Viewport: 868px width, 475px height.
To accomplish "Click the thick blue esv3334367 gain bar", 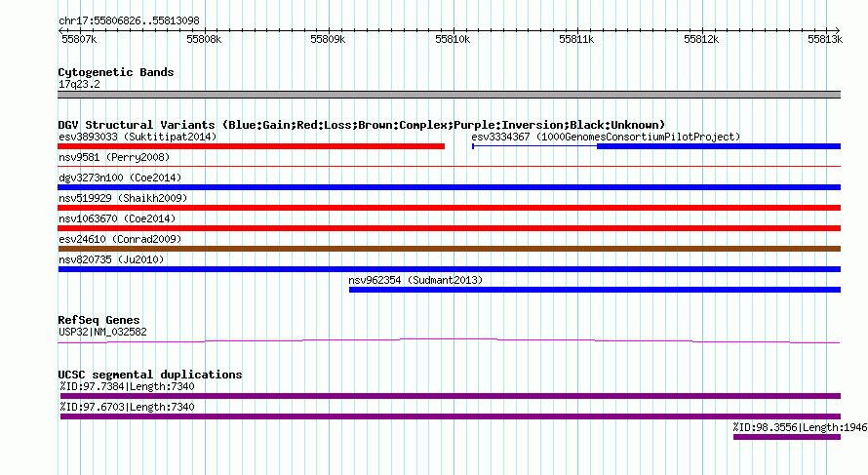I will coord(719,146).
